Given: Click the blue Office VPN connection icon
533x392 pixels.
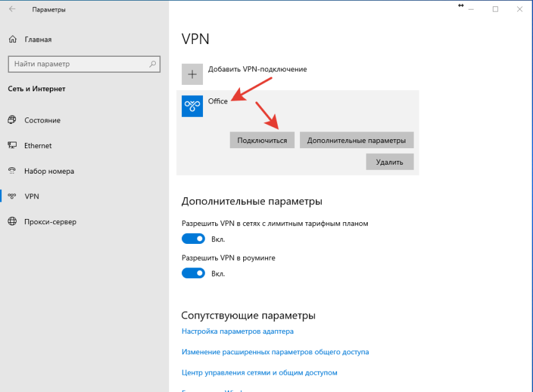Looking at the screenshot, I should pyautogui.click(x=192, y=106).
